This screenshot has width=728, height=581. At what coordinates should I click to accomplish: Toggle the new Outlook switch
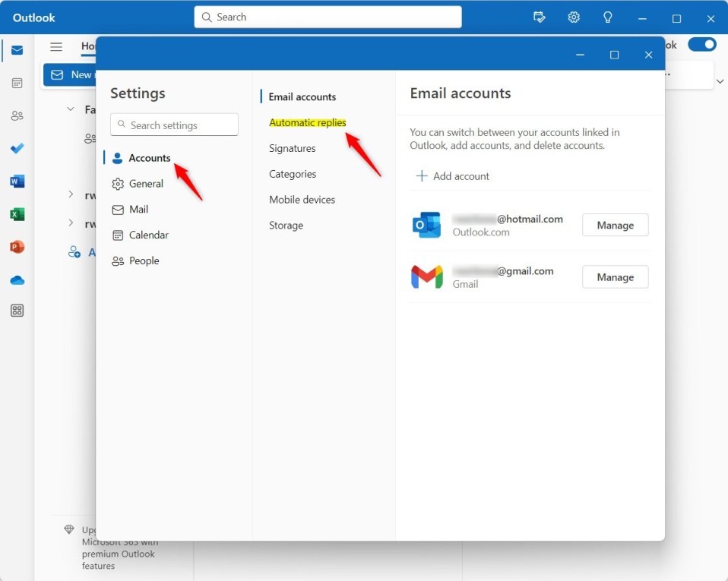coord(702,44)
